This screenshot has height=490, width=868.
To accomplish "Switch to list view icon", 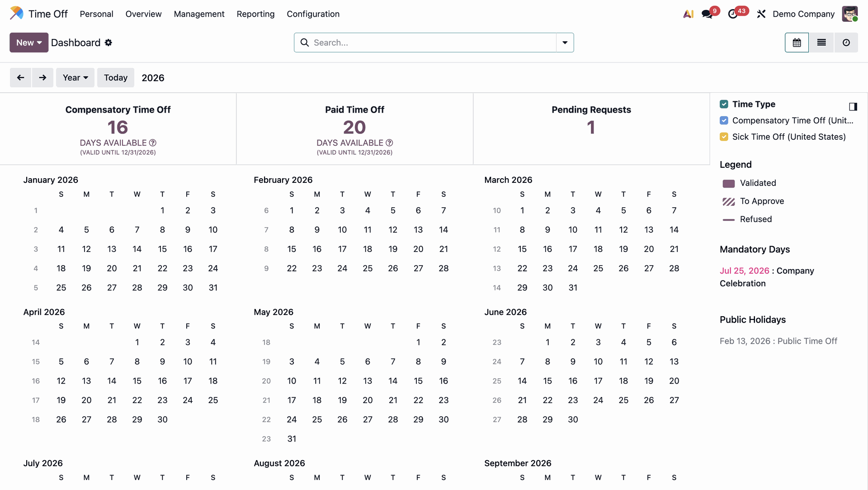I will pyautogui.click(x=821, y=43).
